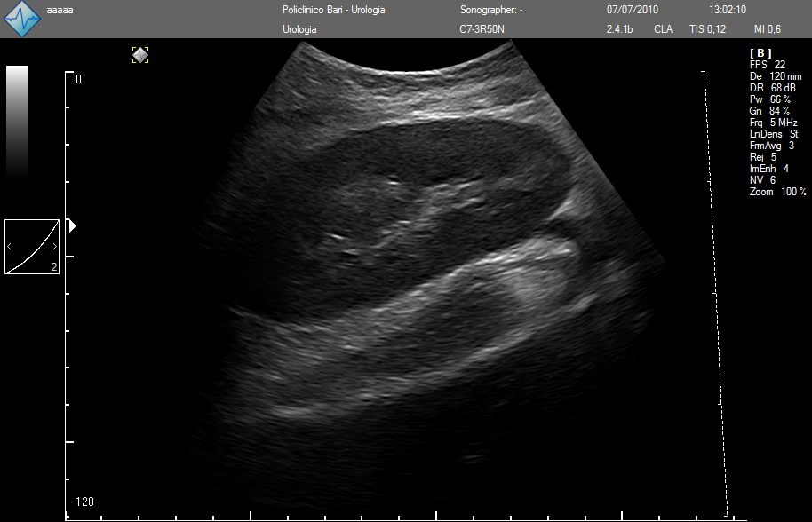Click the focus position triangle on depth scale
Image resolution: width=812 pixels, height=522 pixels.
tap(73, 226)
